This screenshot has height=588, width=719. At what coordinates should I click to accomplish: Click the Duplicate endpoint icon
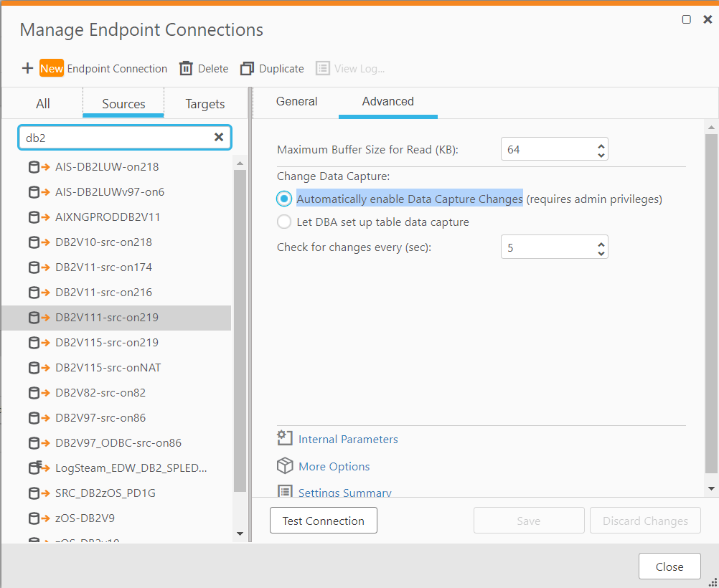(248, 68)
